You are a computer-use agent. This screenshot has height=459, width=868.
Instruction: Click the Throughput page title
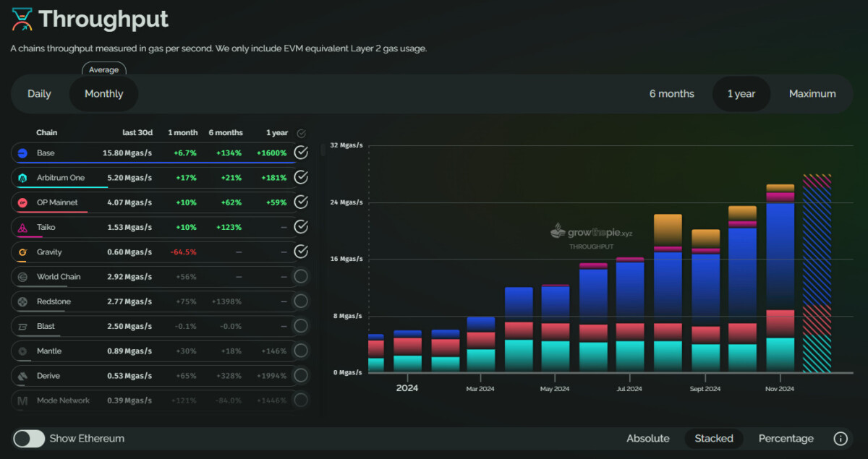103,20
